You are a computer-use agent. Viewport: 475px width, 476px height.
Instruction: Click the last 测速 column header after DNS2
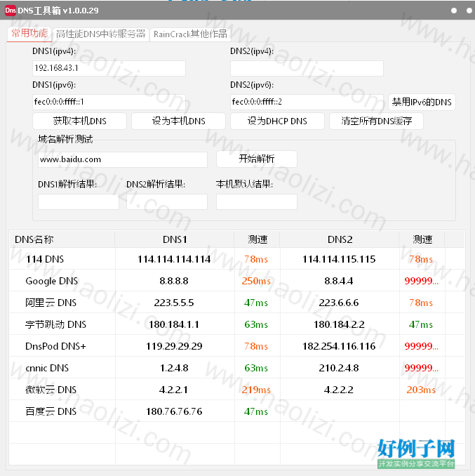click(x=422, y=239)
